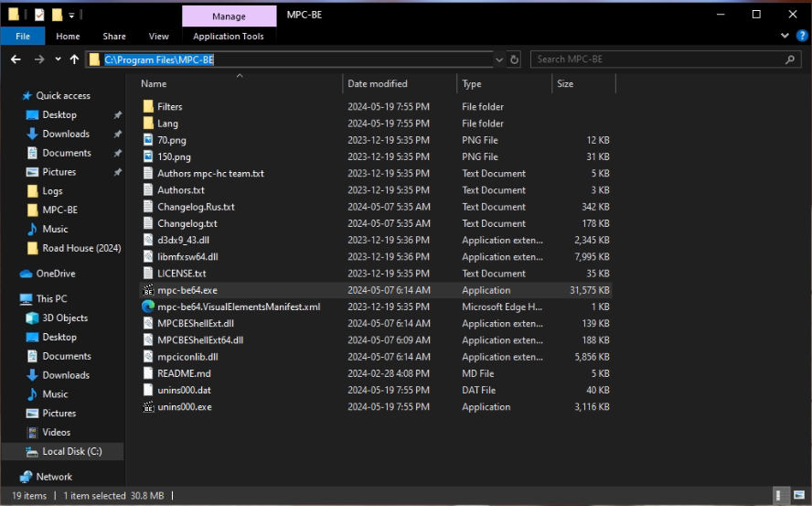This screenshot has height=506, width=812.
Task: Click the Back navigation arrow
Action: pos(16,59)
